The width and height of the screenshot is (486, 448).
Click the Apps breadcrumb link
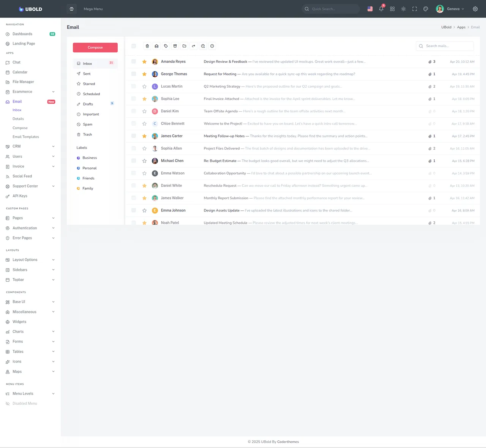(461, 27)
